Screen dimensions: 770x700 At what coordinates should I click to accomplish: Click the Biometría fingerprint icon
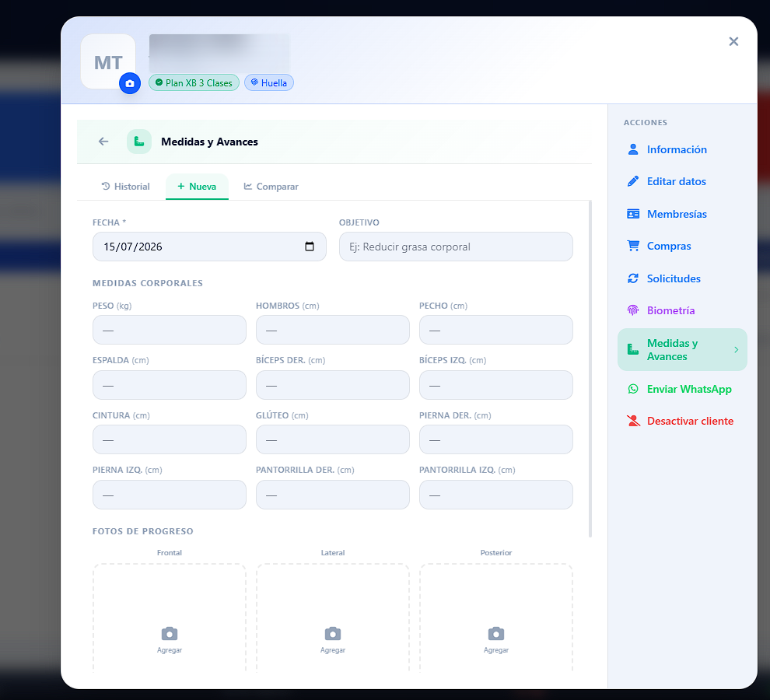click(x=633, y=310)
